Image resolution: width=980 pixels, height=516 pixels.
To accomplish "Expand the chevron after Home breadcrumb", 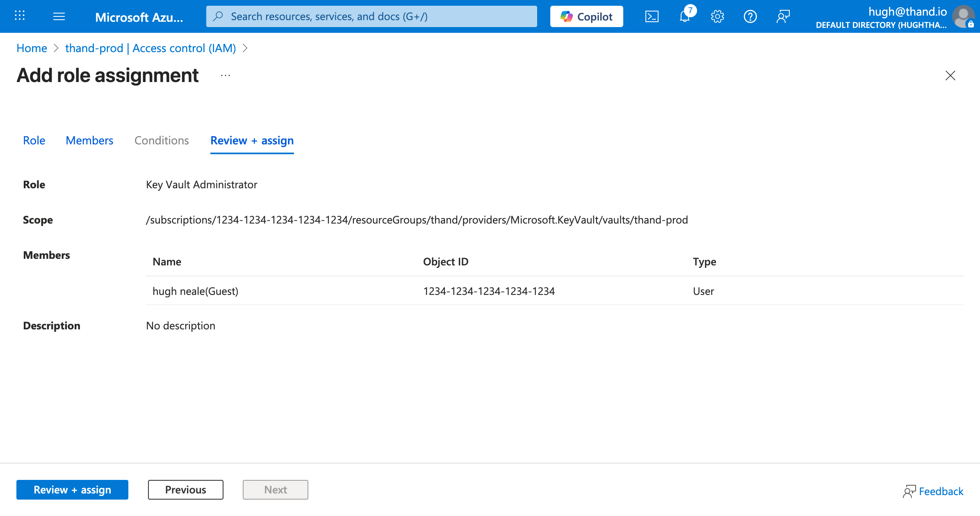I will click(56, 48).
